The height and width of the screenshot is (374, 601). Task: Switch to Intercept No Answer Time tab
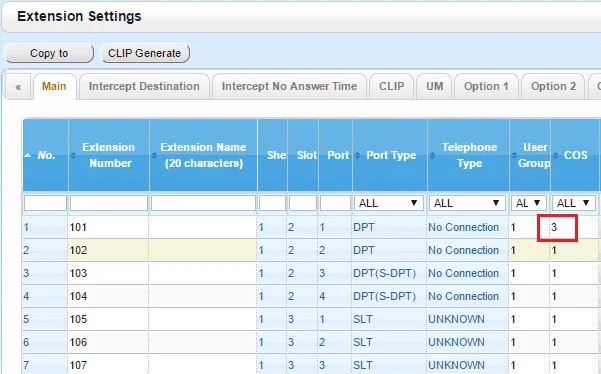289,86
